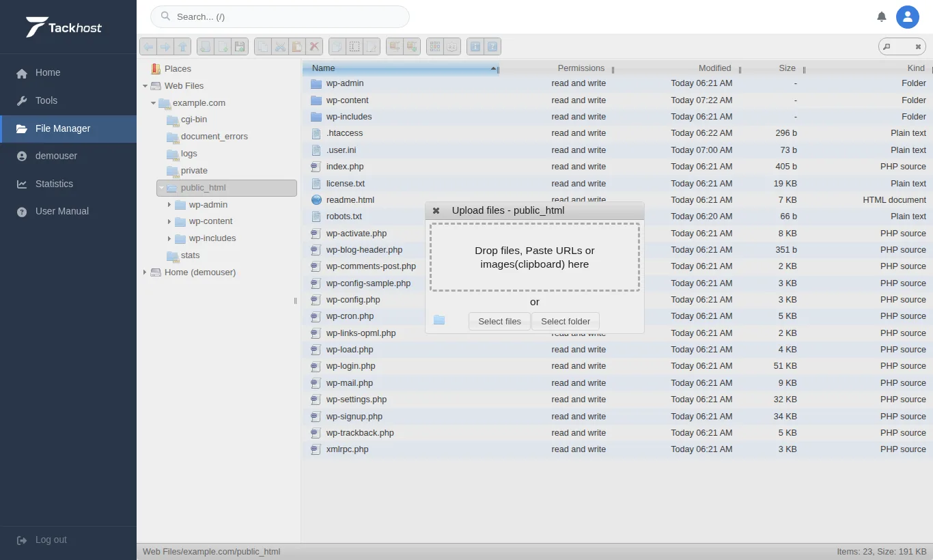The height and width of the screenshot is (560, 933).
Task: Expand the wp-includes tree folder arrow
Action: coord(169,238)
